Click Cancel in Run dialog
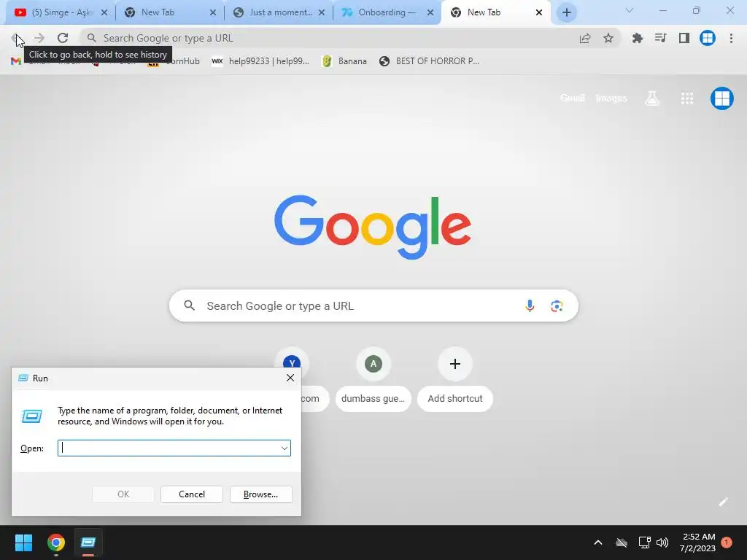Screen dimensions: 747x560 point(192,494)
